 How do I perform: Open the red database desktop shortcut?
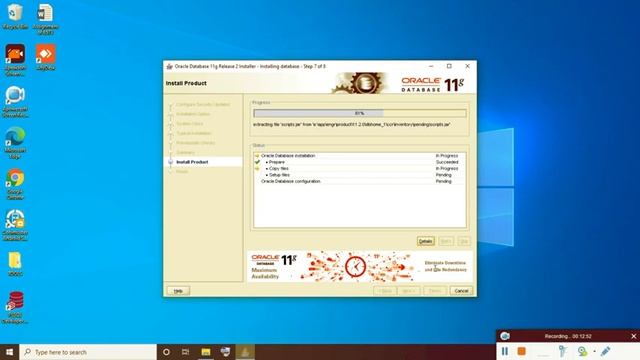coord(15,307)
